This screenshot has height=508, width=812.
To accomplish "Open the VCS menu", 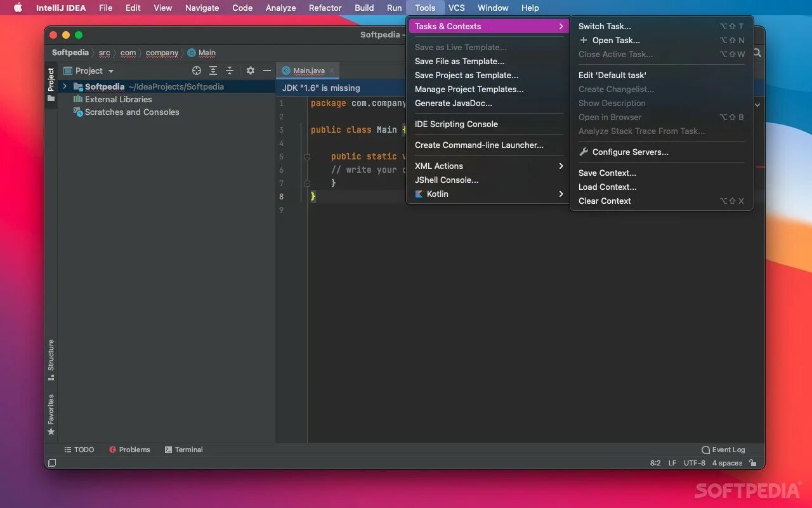I will tap(457, 8).
